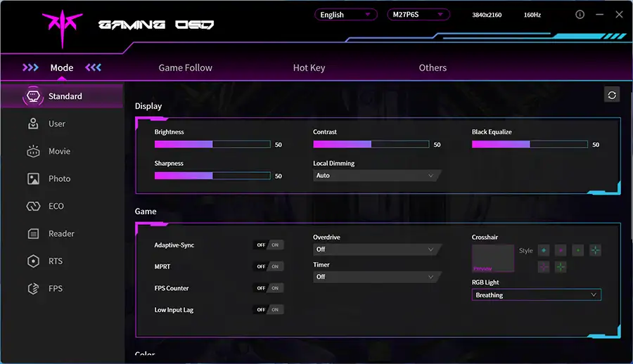
Task: Click the reset refresh icon
Action: pyautogui.click(x=612, y=96)
